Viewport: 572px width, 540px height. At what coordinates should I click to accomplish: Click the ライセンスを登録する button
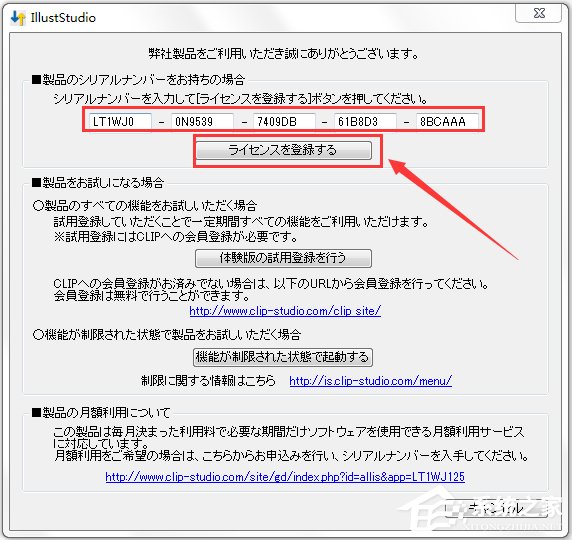pyautogui.click(x=283, y=150)
